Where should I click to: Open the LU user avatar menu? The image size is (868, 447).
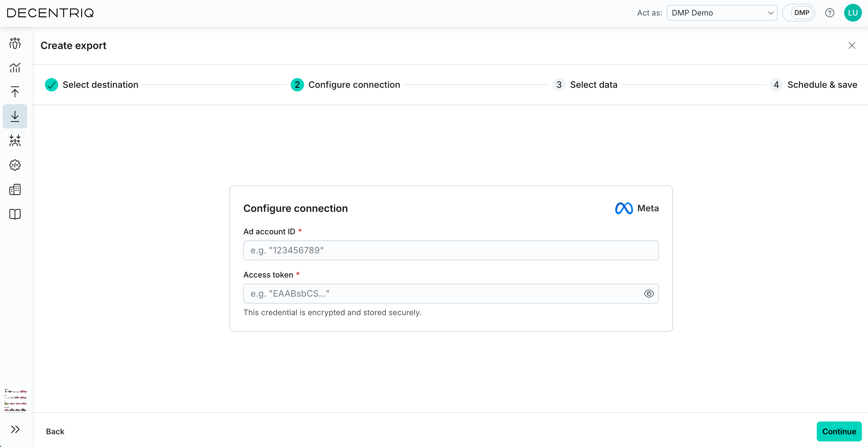852,13
